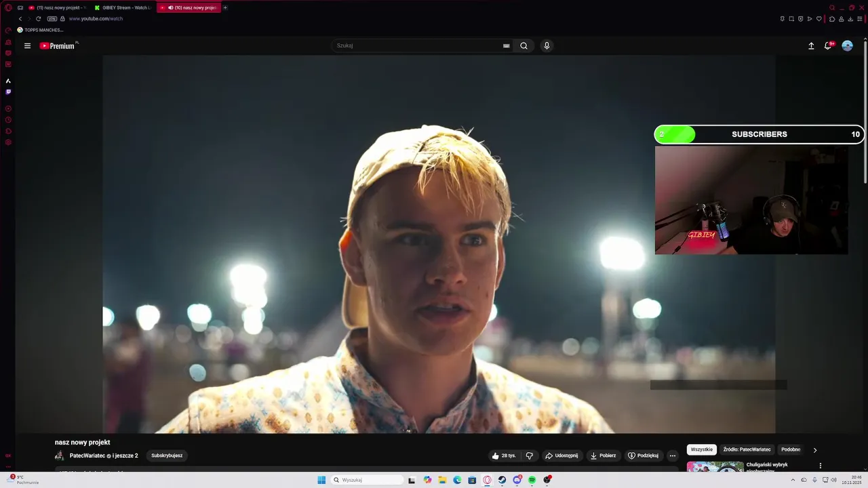The height and width of the screenshot is (488, 868).
Task: Select the active '(10) nasz nowy projekt' tab
Action: tap(188, 7)
